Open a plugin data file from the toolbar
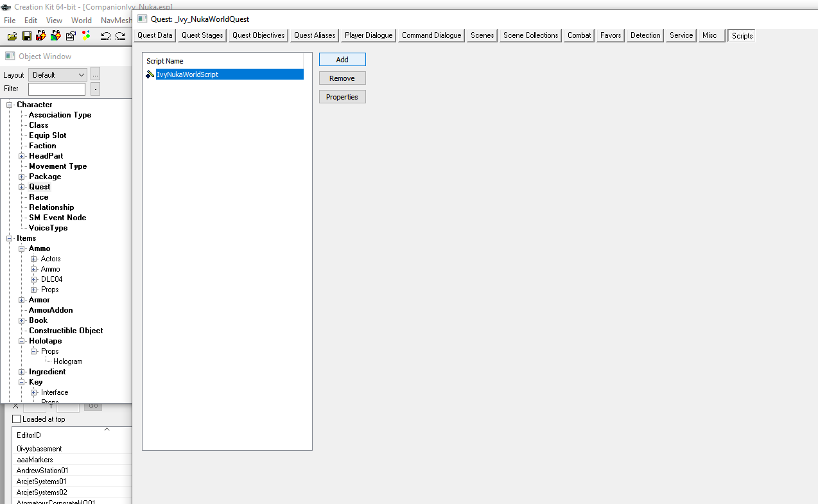 click(x=12, y=36)
